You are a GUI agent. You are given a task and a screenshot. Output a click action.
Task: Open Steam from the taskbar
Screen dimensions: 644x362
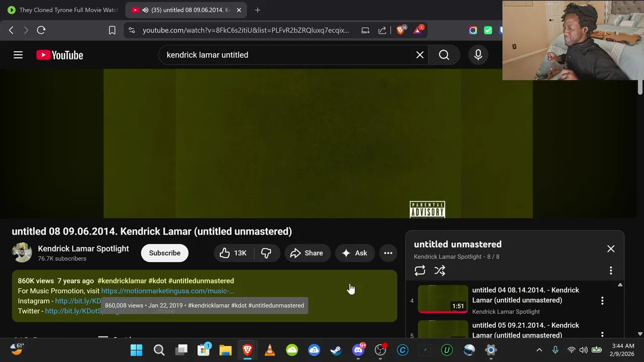[x=336, y=350]
